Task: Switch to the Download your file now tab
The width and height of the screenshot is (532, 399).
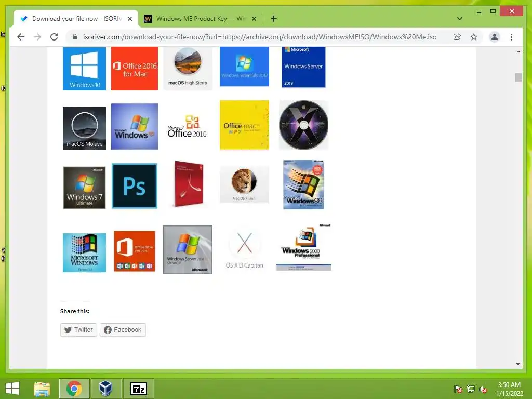Action: pyautogui.click(x=76, y=19)
